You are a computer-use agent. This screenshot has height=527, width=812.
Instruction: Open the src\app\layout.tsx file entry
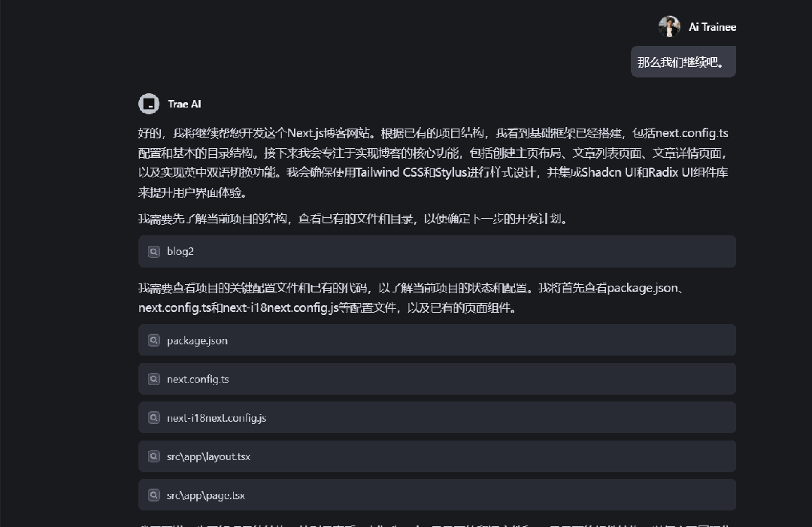coord(437,456)
